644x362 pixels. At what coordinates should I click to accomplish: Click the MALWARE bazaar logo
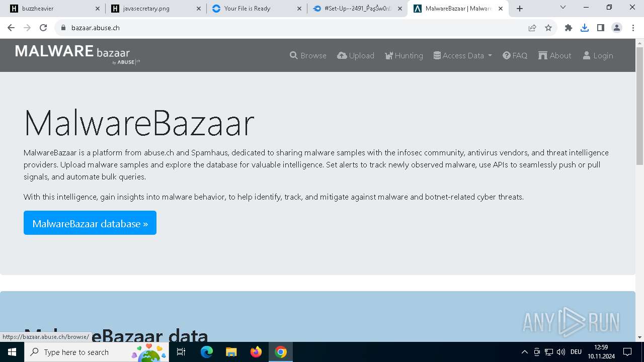click(77, 54)
